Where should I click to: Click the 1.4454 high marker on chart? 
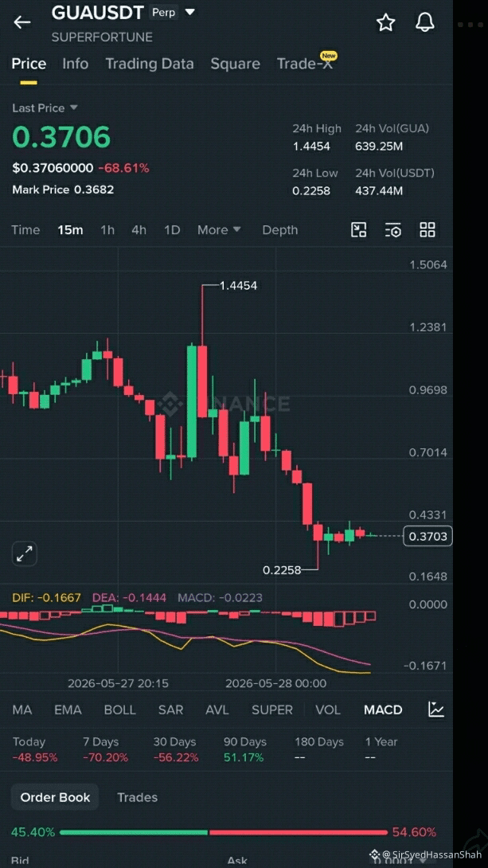239,286
